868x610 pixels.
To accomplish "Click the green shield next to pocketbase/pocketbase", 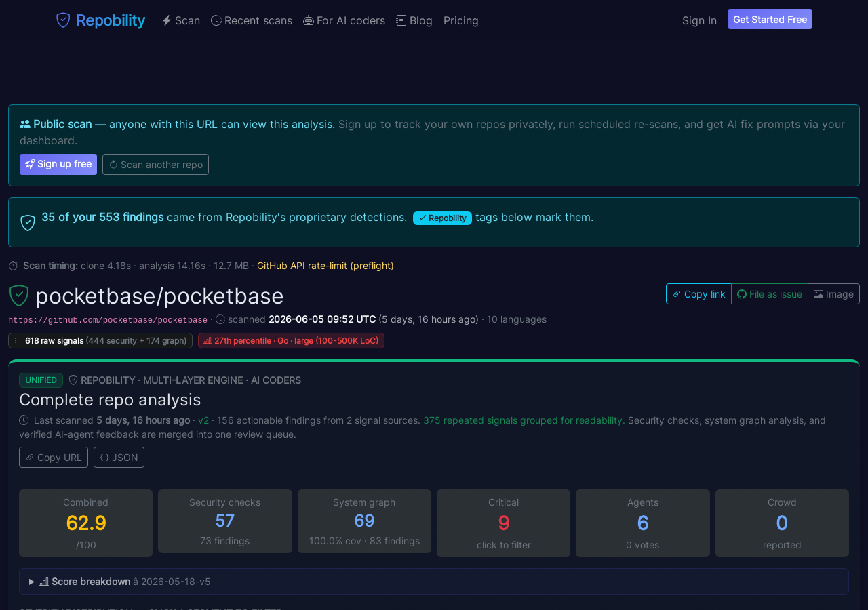I will point(19,296).
